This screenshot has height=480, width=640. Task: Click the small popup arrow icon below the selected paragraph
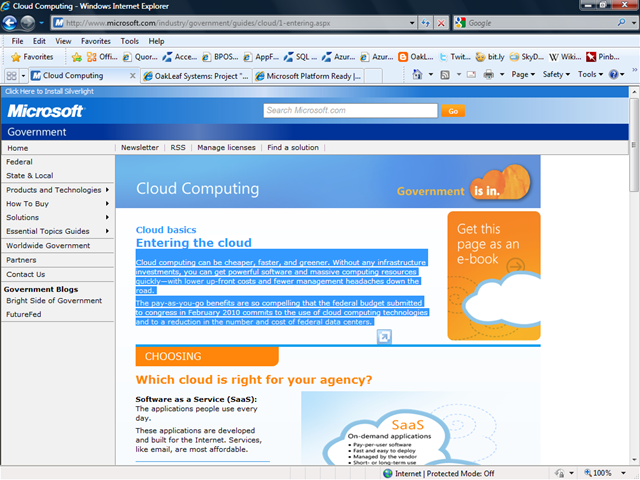pos(384,337)
